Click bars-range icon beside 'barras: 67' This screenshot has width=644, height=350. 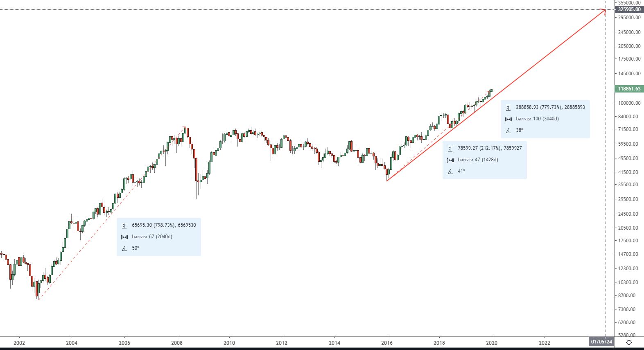click(x=124, y=237)
